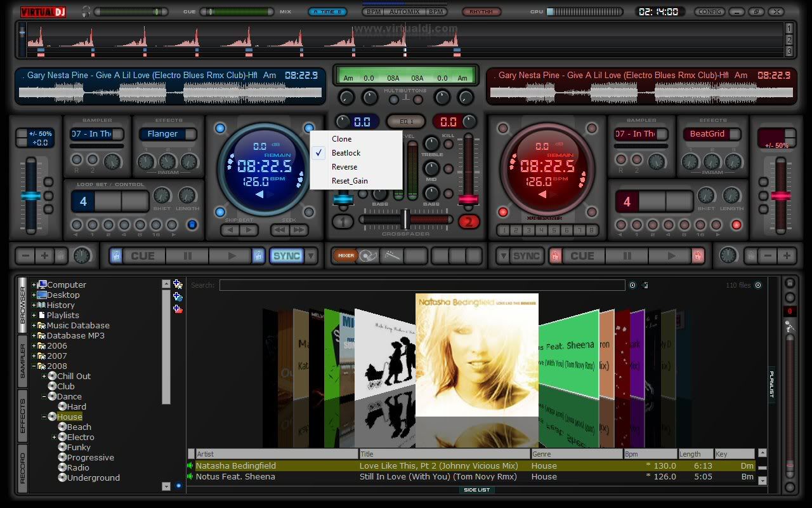Click the left deck blue pitch slider

coord(30,196)
